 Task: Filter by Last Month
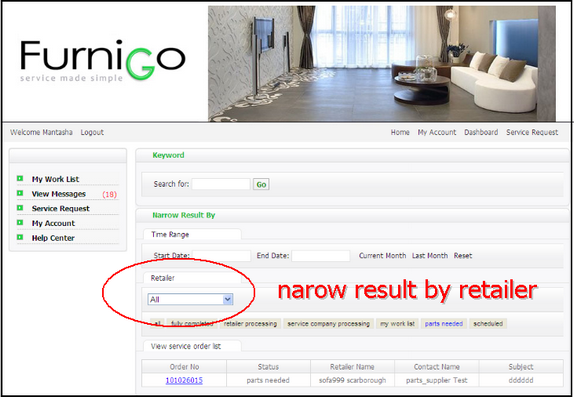click(430, 256)
